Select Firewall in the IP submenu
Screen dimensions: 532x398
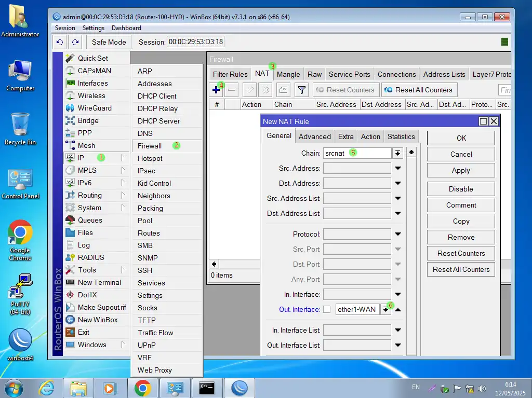point(150,146)
